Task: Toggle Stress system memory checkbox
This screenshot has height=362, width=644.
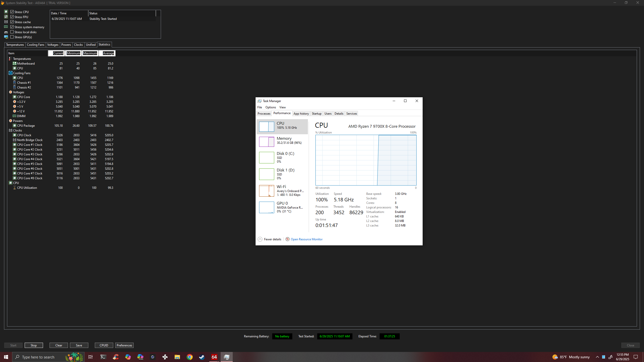Action: coord(12,27)
